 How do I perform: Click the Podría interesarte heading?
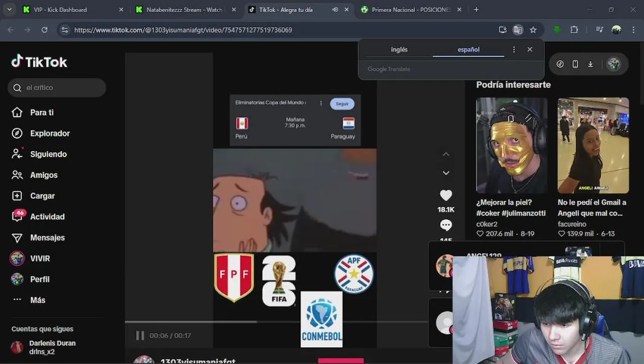click(x=513, y=84)
